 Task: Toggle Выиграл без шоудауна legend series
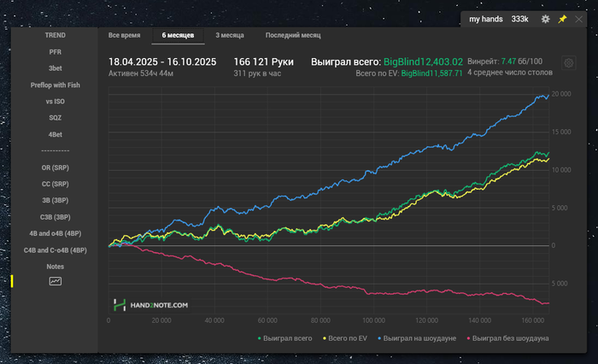coord(508,338)
